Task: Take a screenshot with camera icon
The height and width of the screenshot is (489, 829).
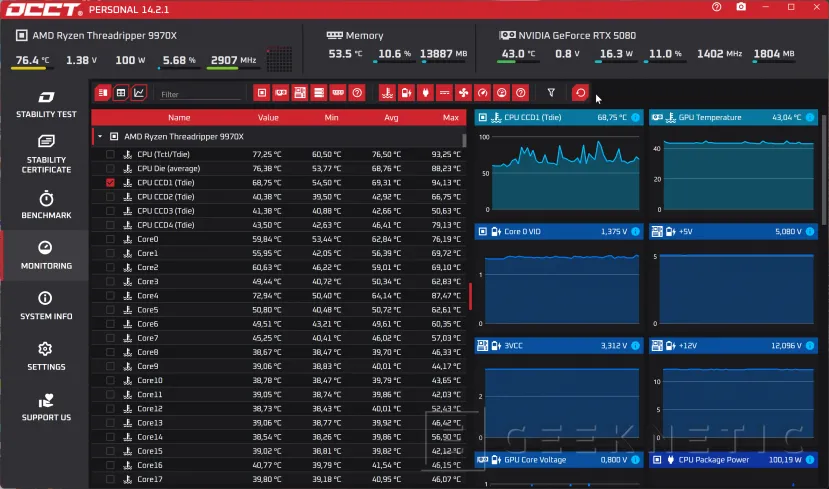Action: point(741,7)
